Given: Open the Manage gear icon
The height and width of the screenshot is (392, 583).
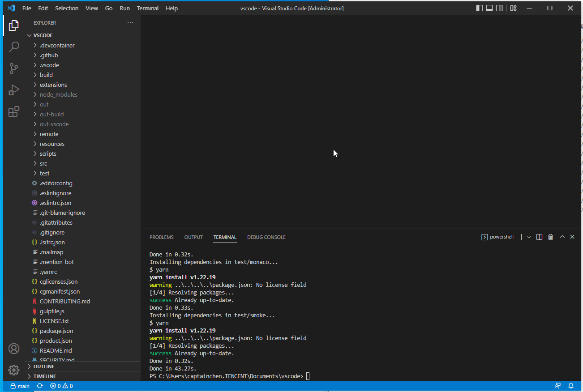Looking at the screenshot, I should coord(14,370).
